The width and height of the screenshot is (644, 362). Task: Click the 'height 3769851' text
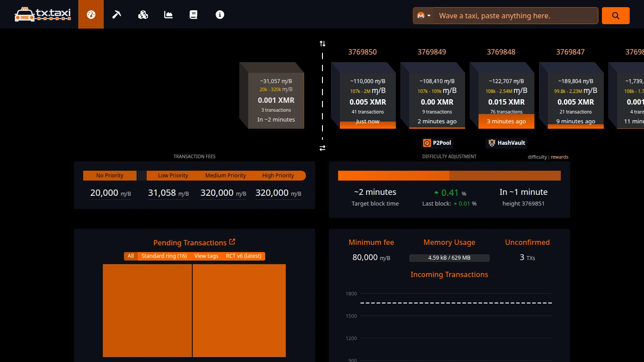tap(523, 203)
